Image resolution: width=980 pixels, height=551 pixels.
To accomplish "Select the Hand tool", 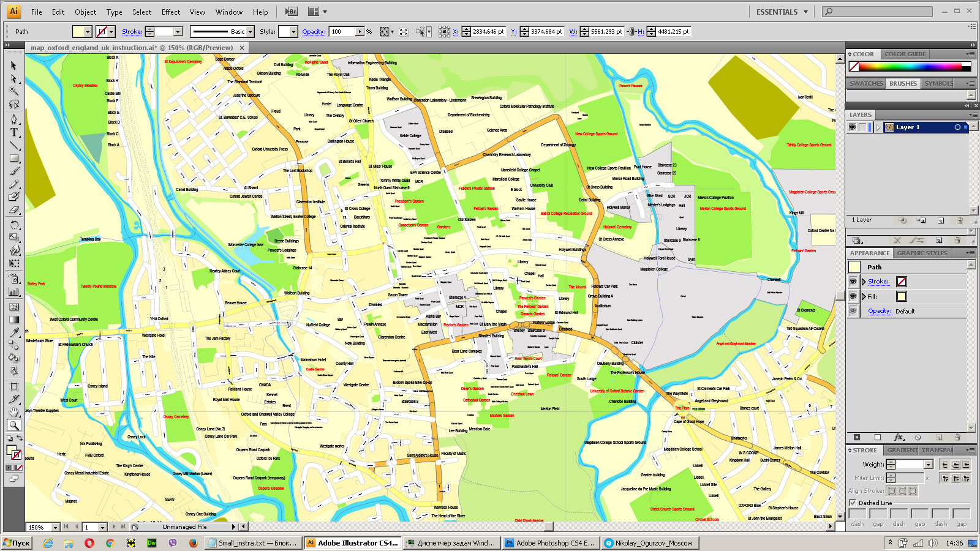I will [x=14, y=412].
